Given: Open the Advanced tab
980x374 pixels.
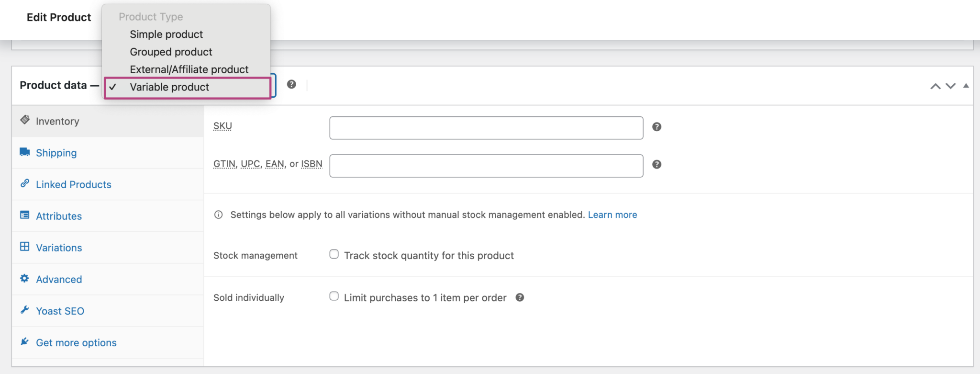Looking at the screenshot, I should pos(108,279).
